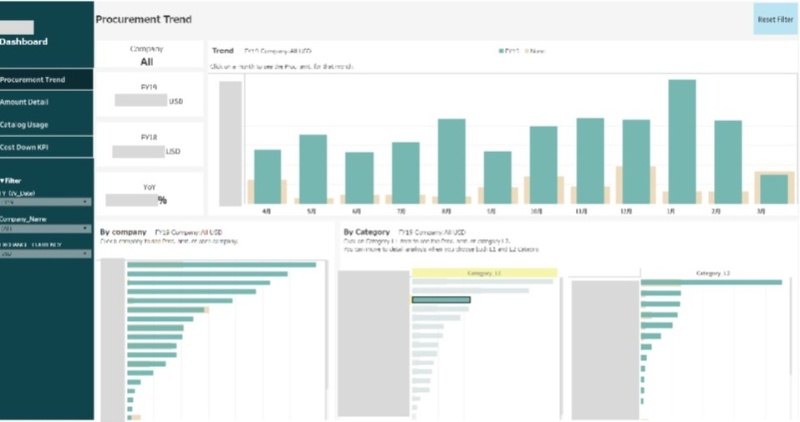Click the Category L1 yellow header
This screenshot has height=422, width=800.
pos(484,273)
